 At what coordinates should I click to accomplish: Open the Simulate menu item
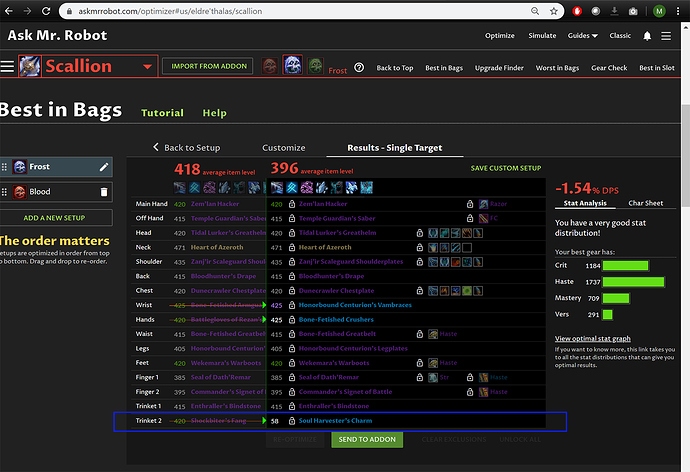[542, 36]
